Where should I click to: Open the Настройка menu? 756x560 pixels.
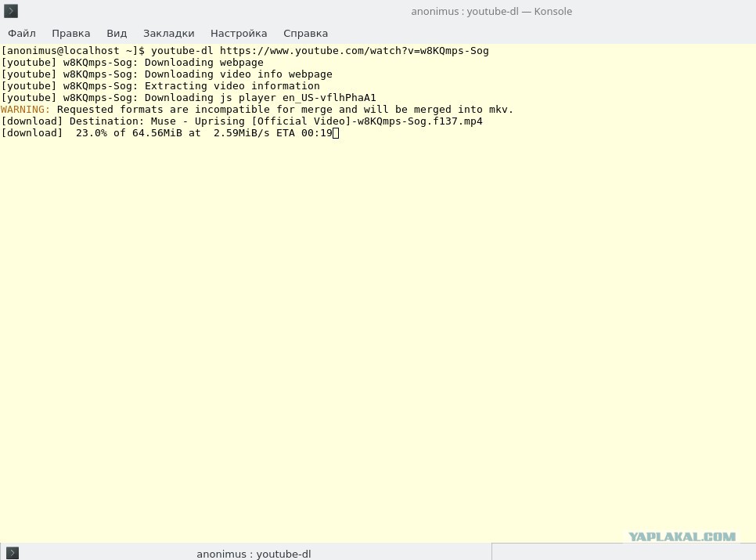[x=239, y=33]
